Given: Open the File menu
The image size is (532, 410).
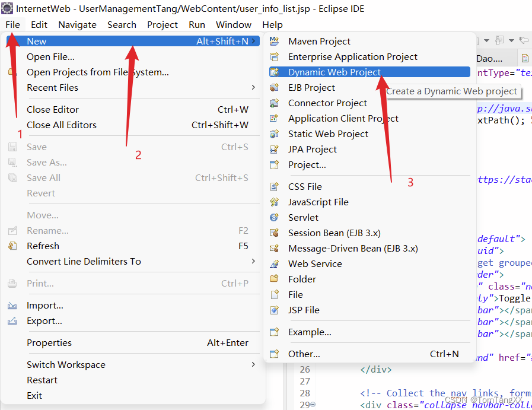Looking at the screenshot, I should 12,25.
